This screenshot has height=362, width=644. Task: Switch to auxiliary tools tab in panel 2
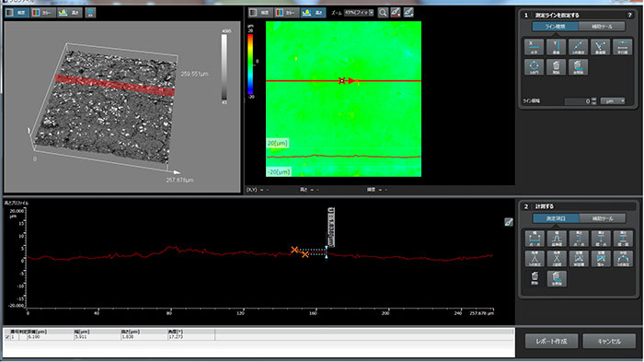pyautogui.click(x=602, y=218)
